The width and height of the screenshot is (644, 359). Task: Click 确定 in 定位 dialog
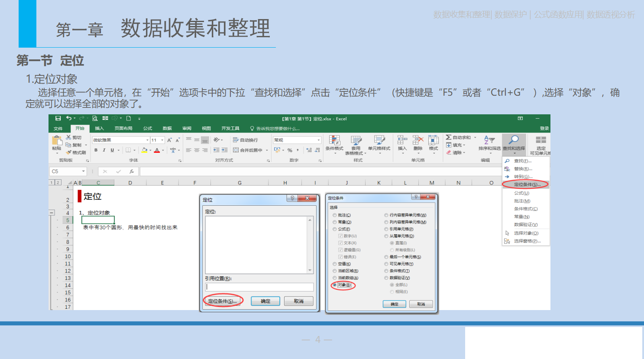click(x=265, y=301)
